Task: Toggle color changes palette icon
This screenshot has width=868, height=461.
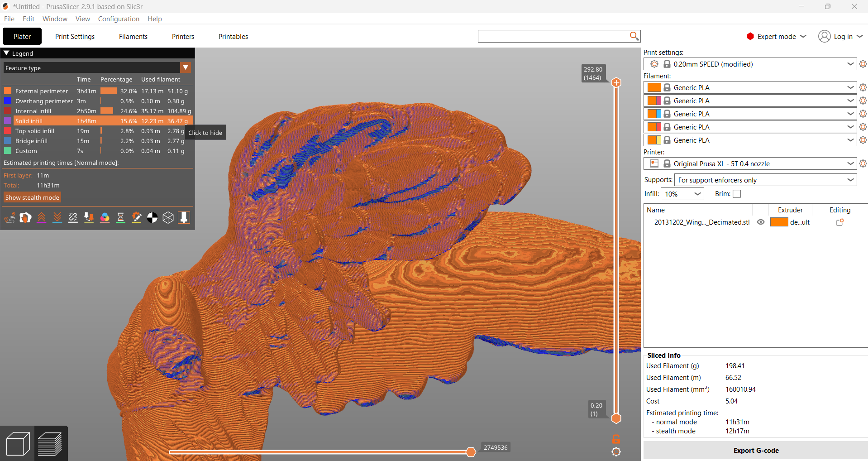Action: (x=105, y=218)
